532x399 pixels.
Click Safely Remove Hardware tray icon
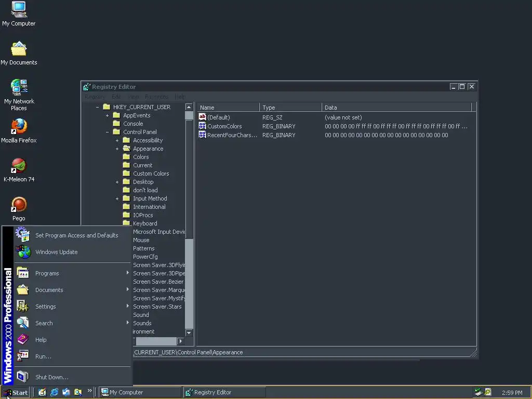click(x=478, y=392)
